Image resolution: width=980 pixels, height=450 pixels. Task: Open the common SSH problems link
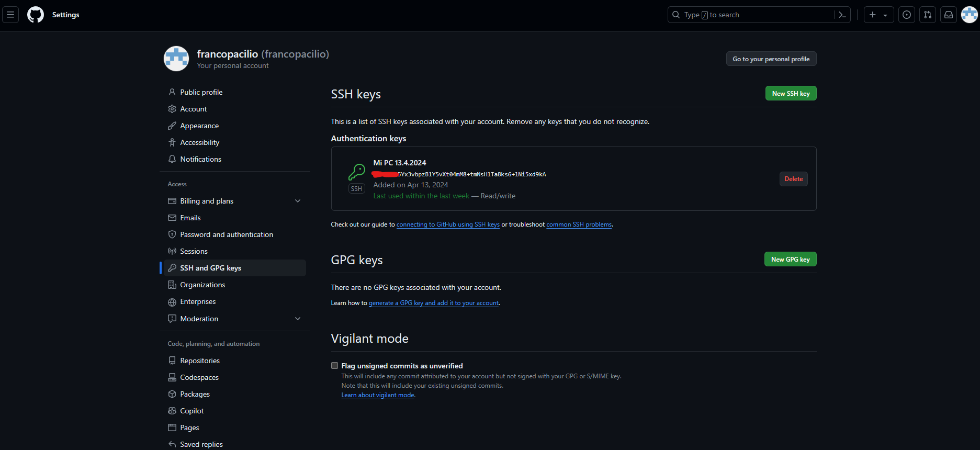tap(579, 224)
